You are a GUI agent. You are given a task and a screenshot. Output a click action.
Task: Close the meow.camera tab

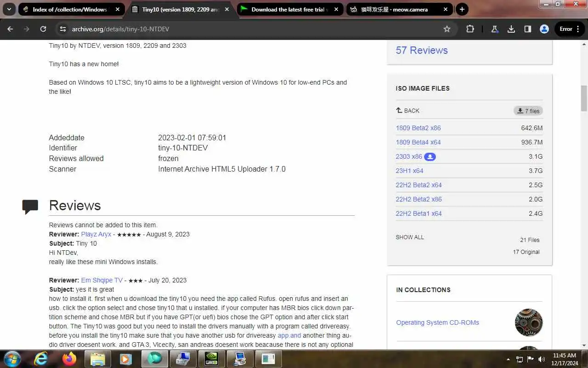pyautogui.click(x=445, y=9)
